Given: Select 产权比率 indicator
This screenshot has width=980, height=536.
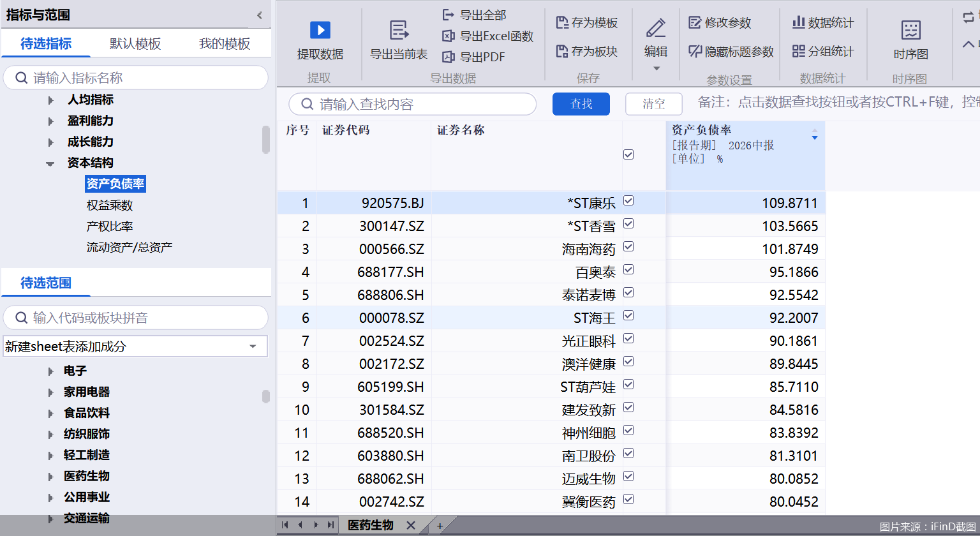Looking at the screenshot, I should pyautogui.click(x=110, y=227).
